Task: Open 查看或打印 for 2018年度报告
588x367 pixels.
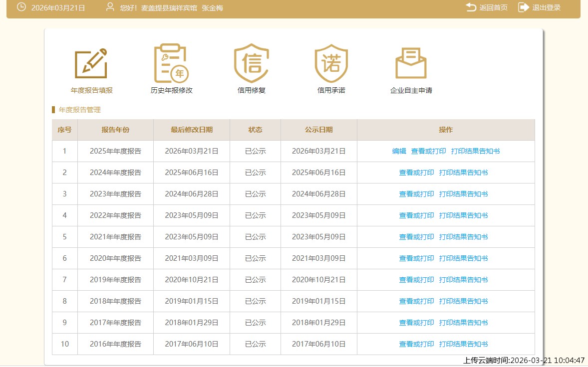Action: point(416,301)
